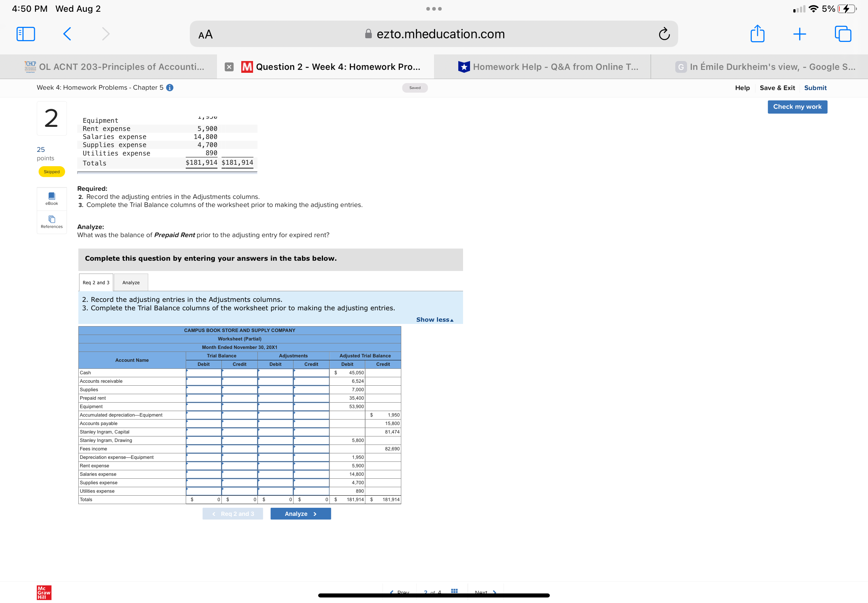This screenshot has height=603, width=868.
Task: Open a new tab with the plus icon
Action: click(799, 34)
